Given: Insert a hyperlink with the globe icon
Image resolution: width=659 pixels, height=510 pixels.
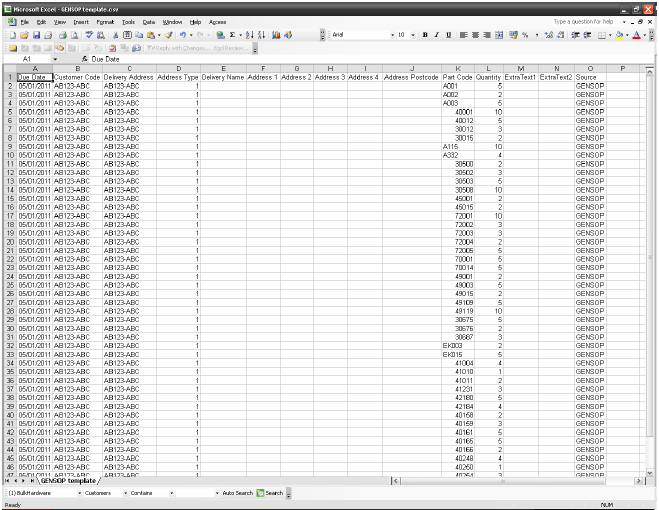Looking at the screenshot, I should pyautogui.click(x=220, y=35).
